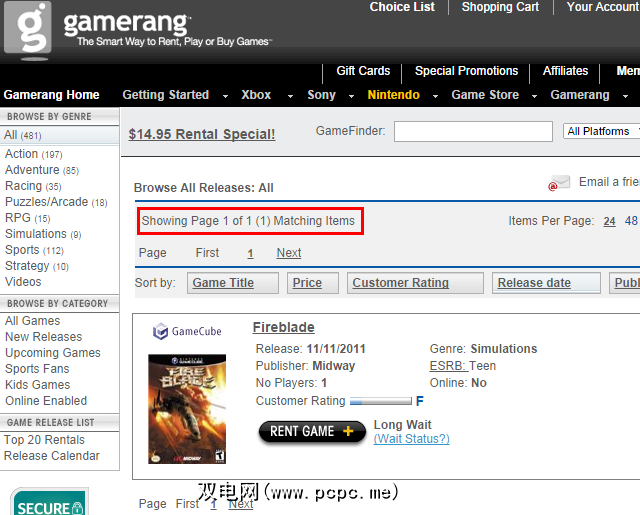
Task: Browse the Action genre
Action: pos(33,154)
